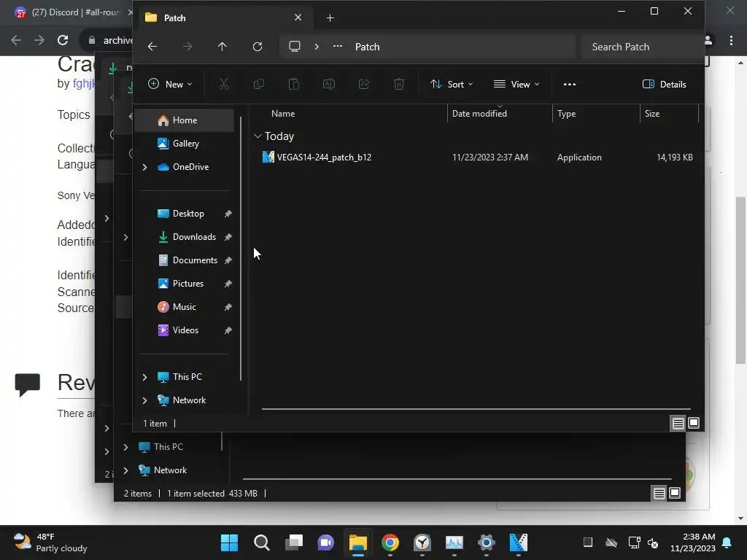Image resolution: width=747 pixels, height=560 pixels.
Task: Click the Application type cell
Action: pyautogui.click(x=579, y=157)
